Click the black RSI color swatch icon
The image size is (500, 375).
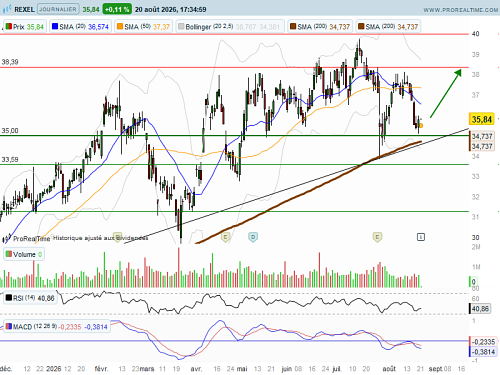[x=9, y=297]
